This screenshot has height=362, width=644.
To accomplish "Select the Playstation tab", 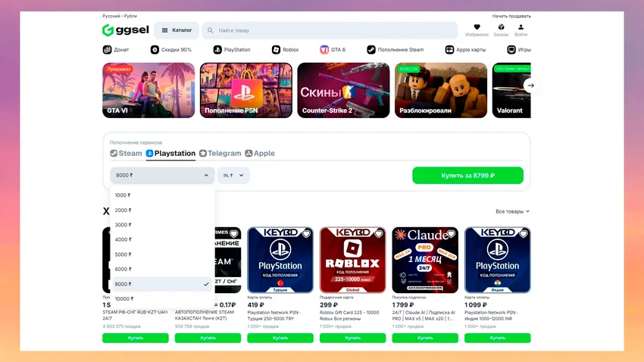I will pos(171,153).
